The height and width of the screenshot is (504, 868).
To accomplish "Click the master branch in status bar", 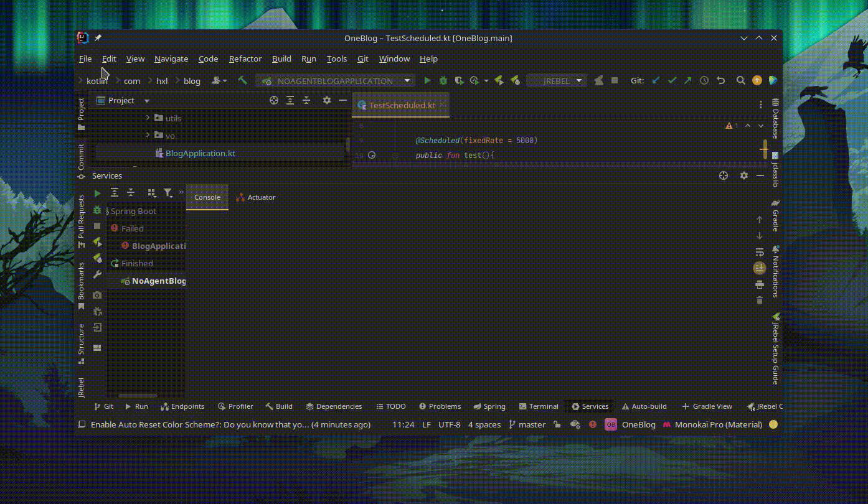I will [x=527, y=424].
